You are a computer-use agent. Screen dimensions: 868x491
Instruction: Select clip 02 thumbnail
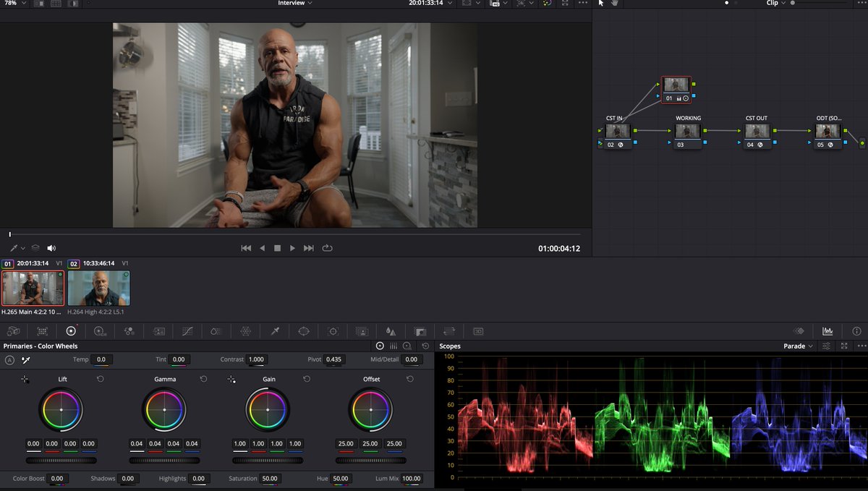click(98, 288)
